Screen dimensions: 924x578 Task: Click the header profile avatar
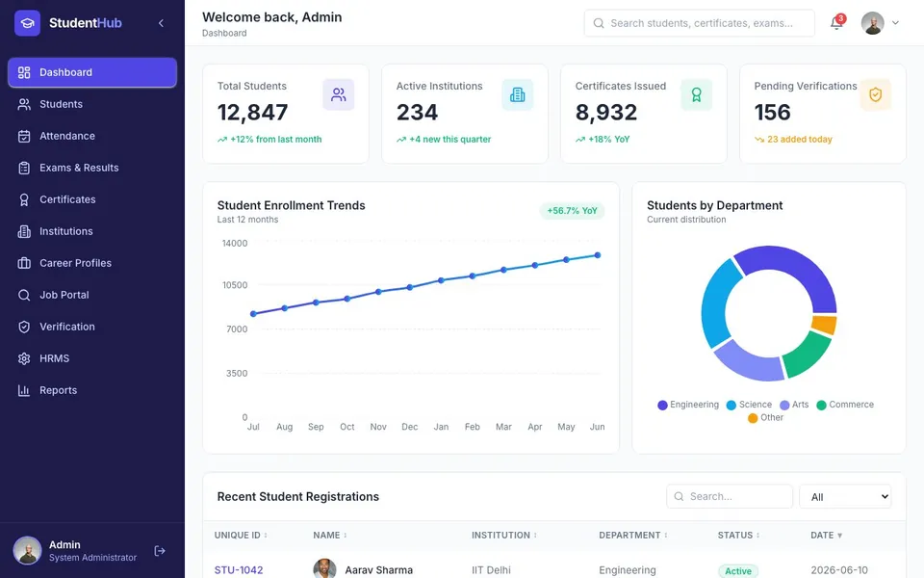click(873, 23)
